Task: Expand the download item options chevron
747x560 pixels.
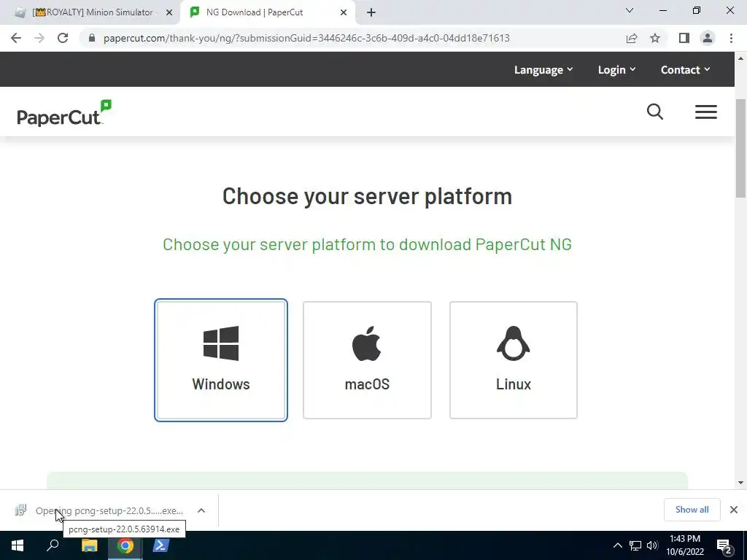Action: click(201, 510)
